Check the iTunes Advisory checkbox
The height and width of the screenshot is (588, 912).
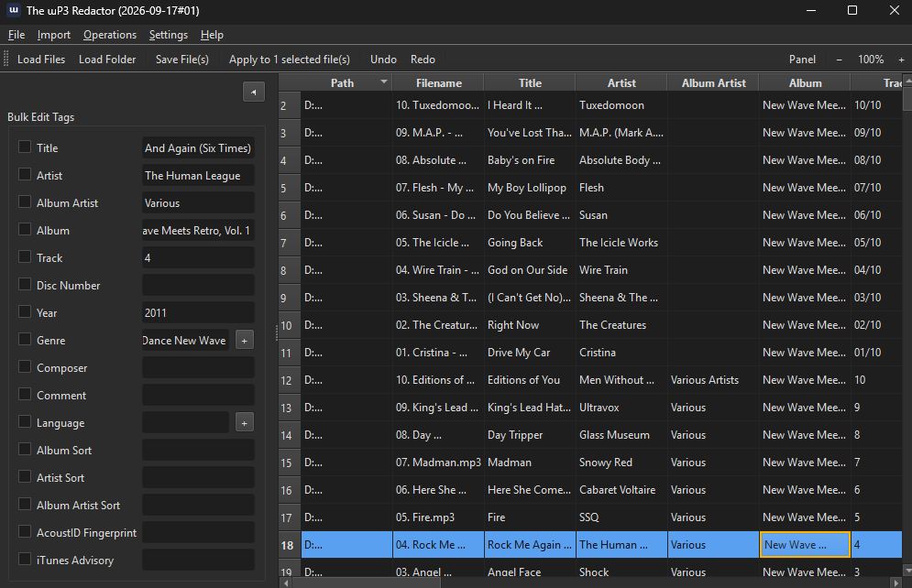[x=25, y=559]
